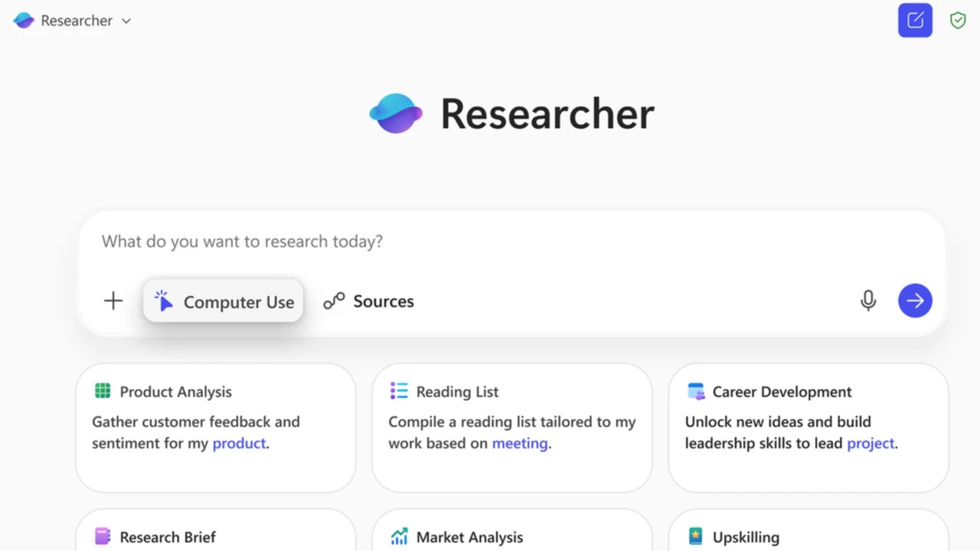Click the Reading List bullet icon

click(399, 391)
